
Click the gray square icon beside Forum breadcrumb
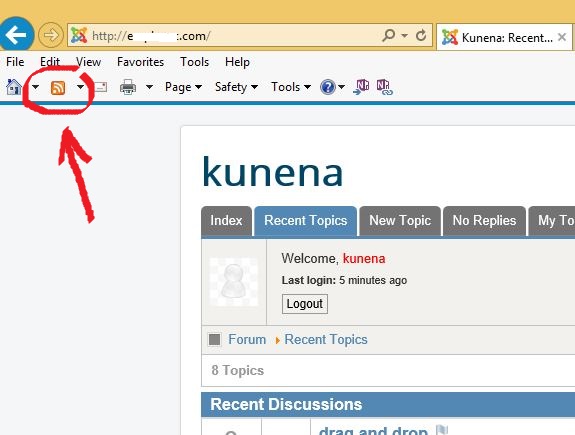coord(215,339)
